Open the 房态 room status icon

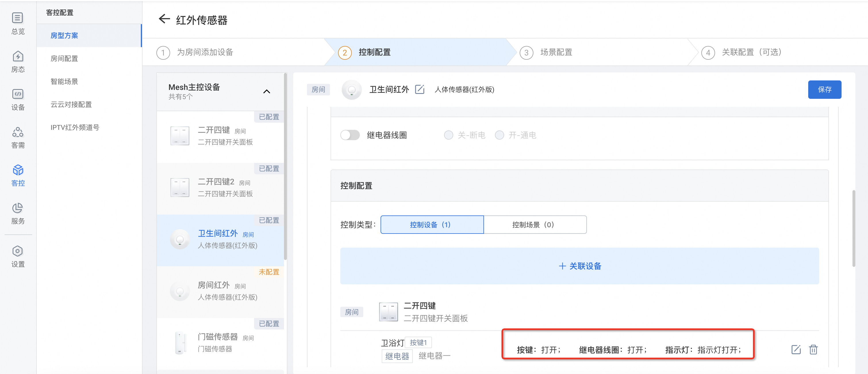pyautogui.click(x=18, y=61)
